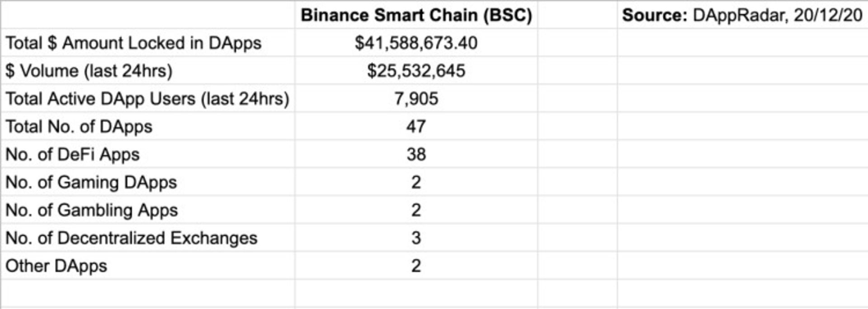Select the No. of Decentralized Exchanges label cell
The height and width of the screenshot is (309, 868).
click(131, 238)
